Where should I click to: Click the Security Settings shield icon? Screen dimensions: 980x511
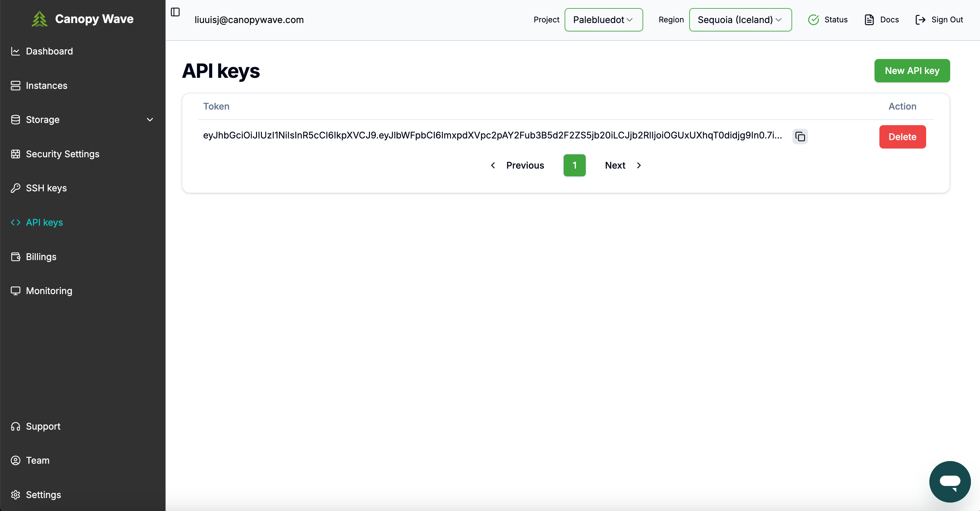(x=16, y=154)
